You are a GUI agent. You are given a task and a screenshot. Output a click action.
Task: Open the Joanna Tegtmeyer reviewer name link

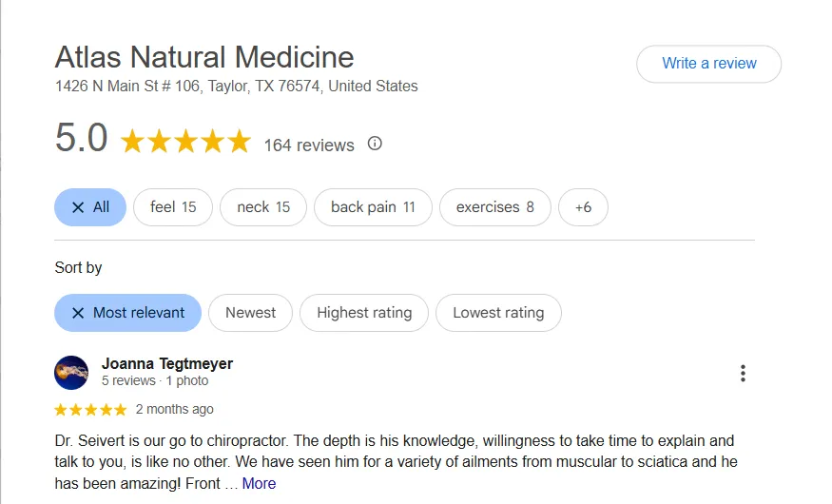(167, 363)
